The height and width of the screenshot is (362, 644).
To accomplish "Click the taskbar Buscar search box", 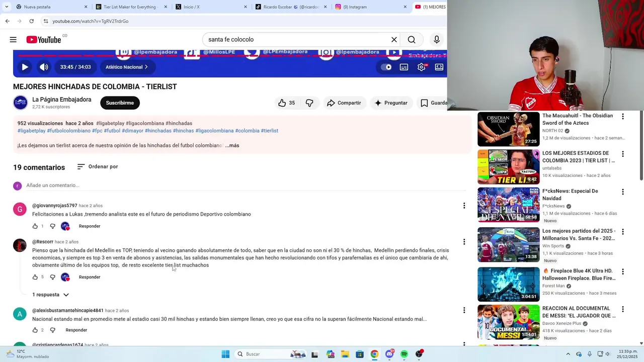I will click(271, 354).
